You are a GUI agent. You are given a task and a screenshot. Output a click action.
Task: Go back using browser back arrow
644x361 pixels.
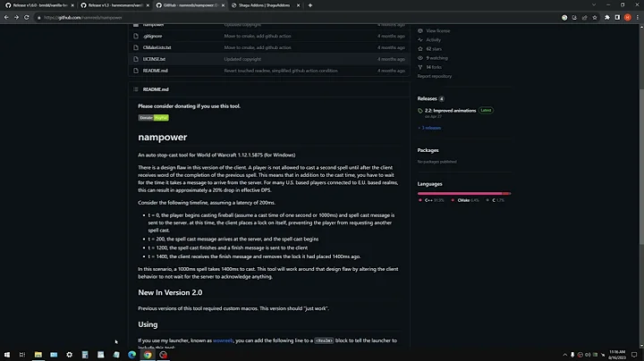[6, 17]
